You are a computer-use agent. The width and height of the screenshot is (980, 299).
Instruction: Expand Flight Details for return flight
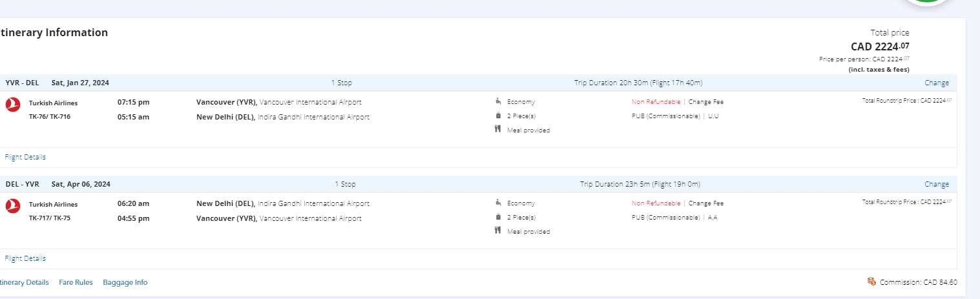tap(25, 258)
